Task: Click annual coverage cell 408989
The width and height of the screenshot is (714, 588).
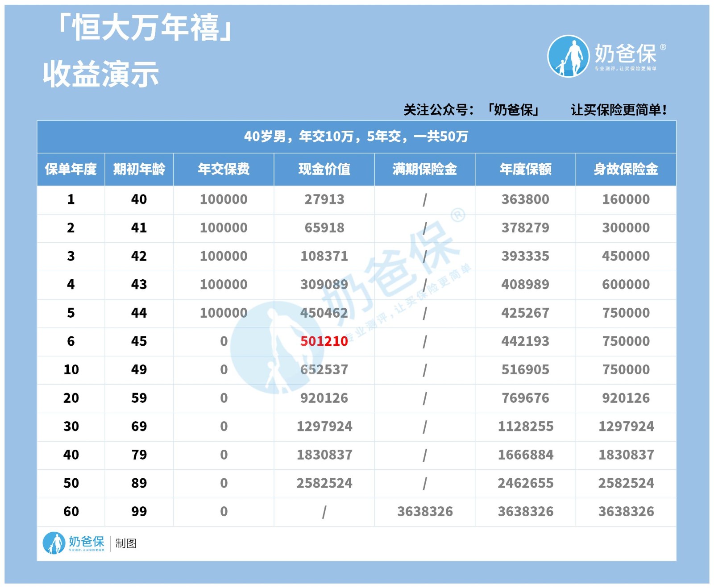Action: click(x=526, y=285)
